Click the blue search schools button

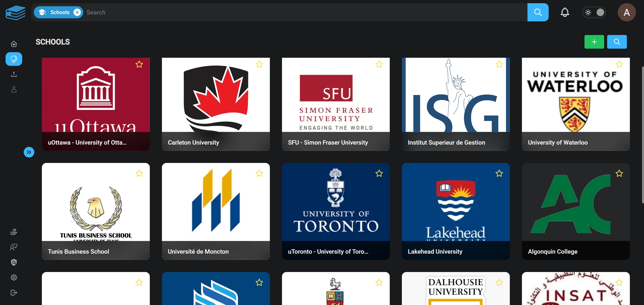(x=617, y=42)
